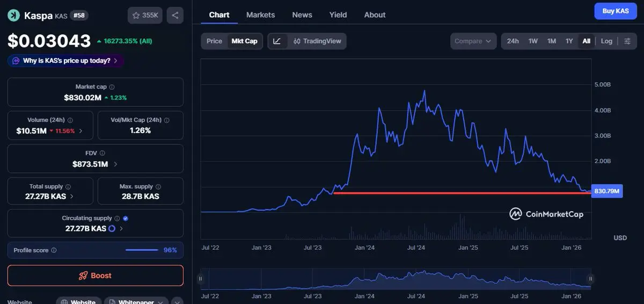Viewport: 644px width, 304px height.
Task: Click the mini overview chart navigator
Action: pos(396,279)
